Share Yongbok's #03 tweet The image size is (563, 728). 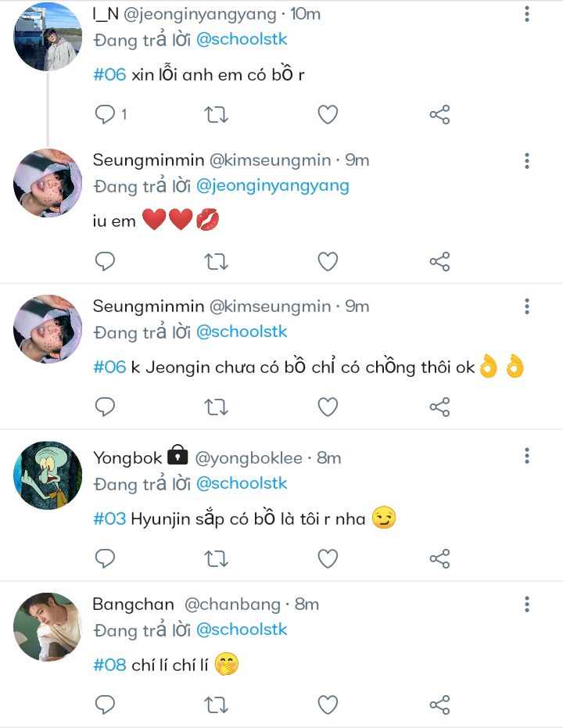(439, 558)
